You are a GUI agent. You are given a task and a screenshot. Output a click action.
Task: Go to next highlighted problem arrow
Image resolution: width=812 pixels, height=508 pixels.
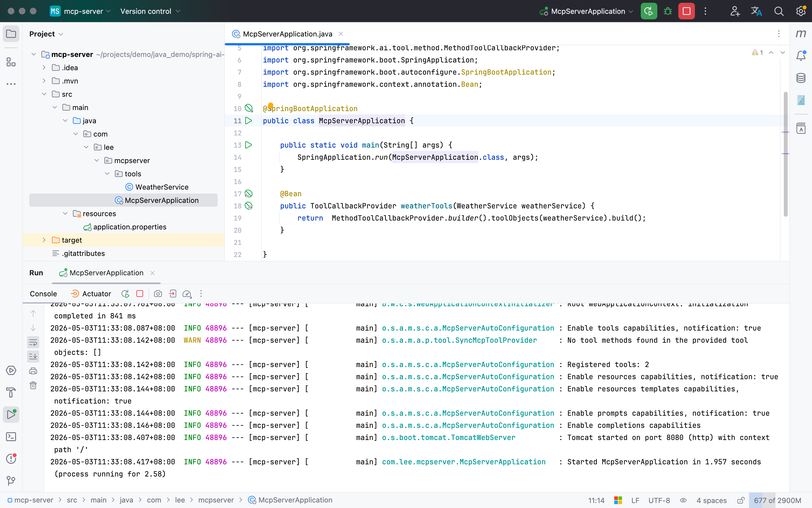tap(782, 53)
